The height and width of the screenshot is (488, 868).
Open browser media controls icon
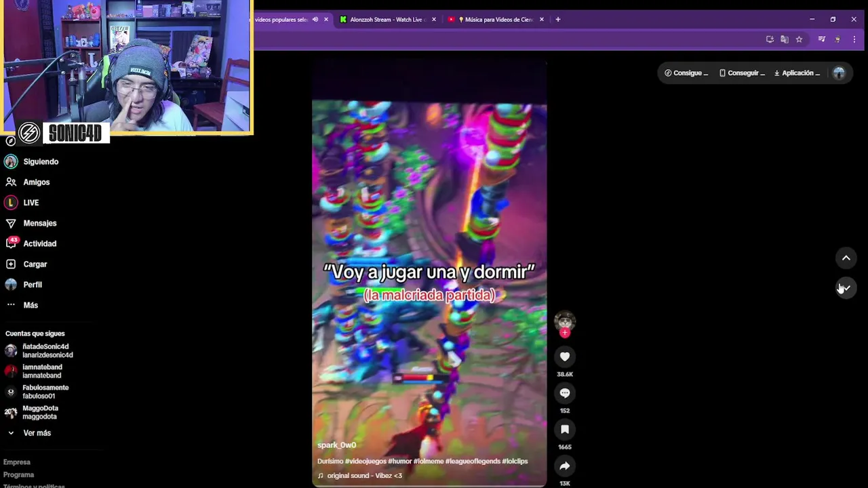click(x=821, y=39)
